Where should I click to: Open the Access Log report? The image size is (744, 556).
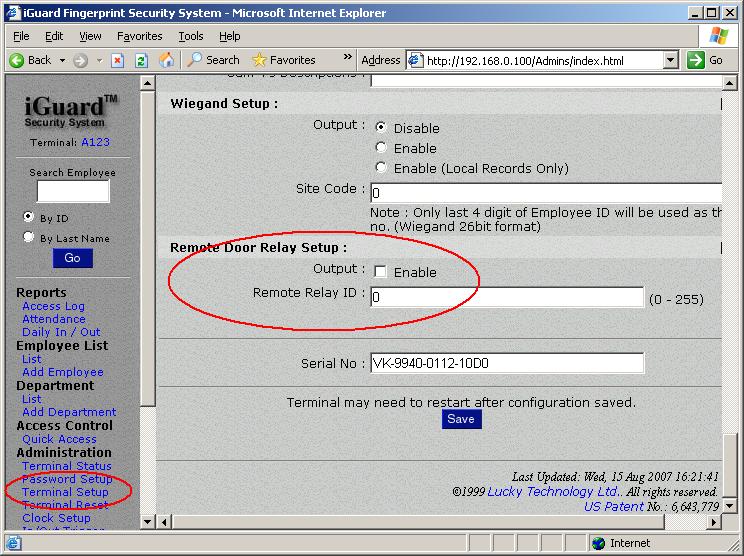click(53, 306)
